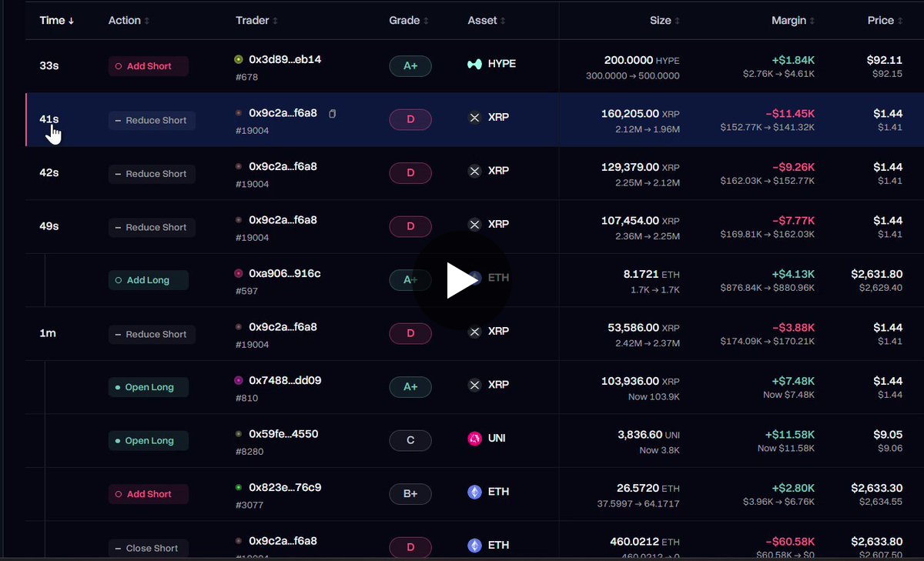Sort the table by Grade column
Viewport: 924px width, 561px height.
409,21
